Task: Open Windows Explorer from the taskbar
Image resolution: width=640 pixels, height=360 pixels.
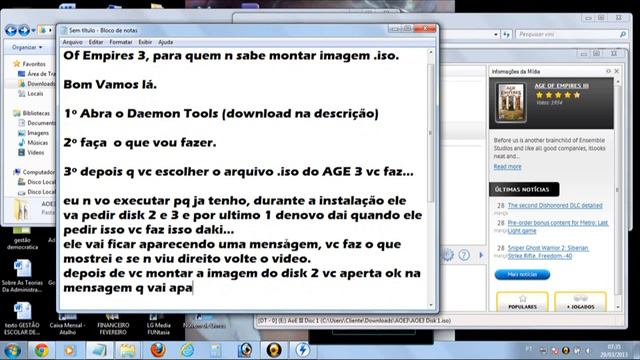Action: [x=127, y=350]
